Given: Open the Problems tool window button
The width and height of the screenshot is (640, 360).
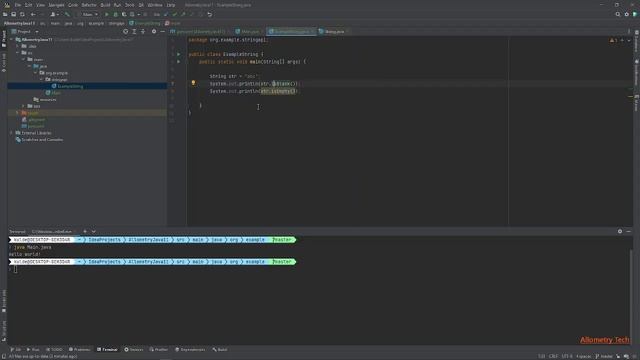Looking at the screenshot, I should tap(80, 349).
